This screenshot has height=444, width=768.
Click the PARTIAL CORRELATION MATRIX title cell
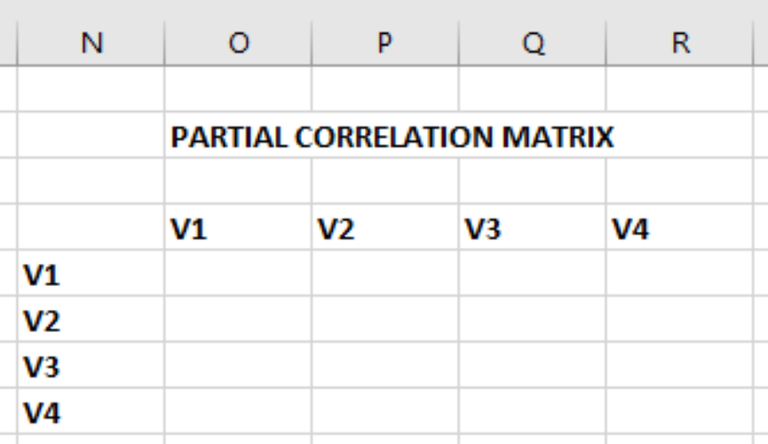pos(238,137)
